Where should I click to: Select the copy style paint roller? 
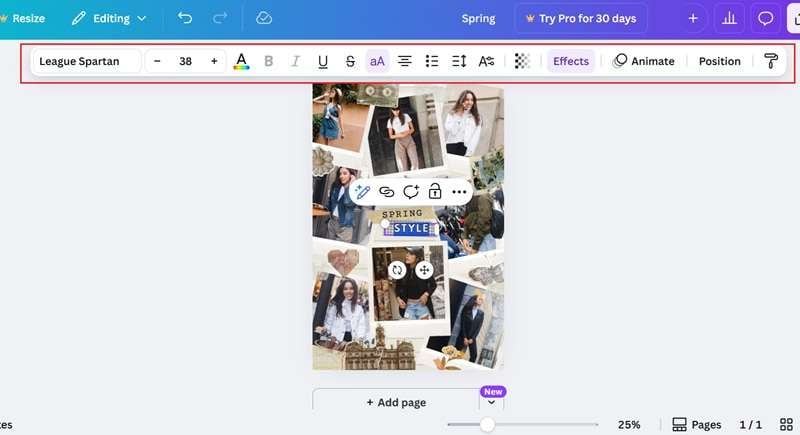pos(770,61)
